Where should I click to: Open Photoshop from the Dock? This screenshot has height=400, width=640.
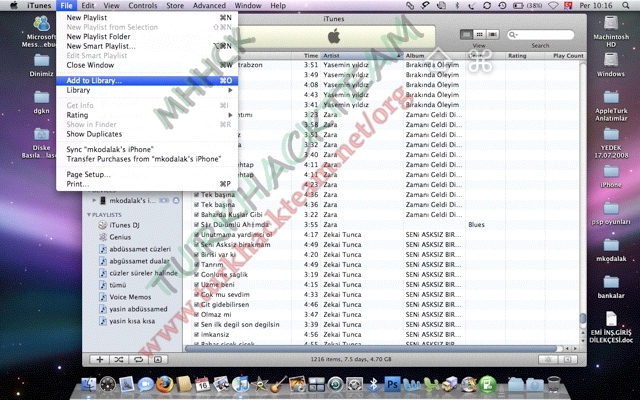[x=392, y=384]
